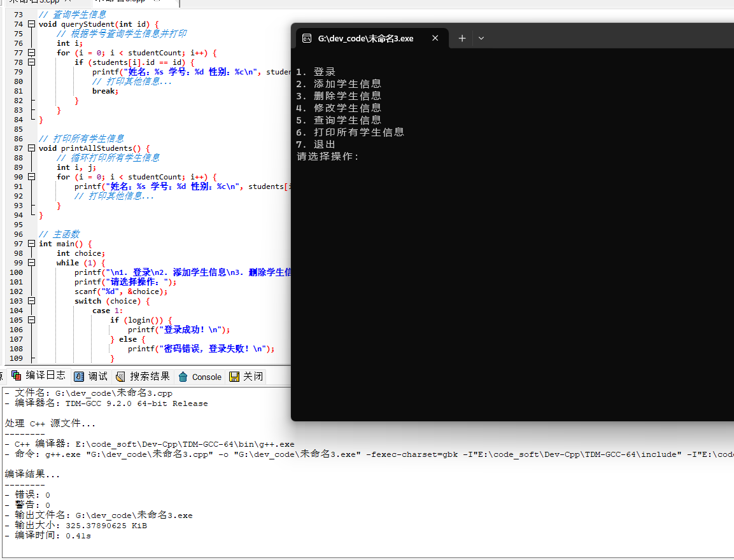Click '3. 删除学生信息' in the console output
734x560 pixels.
coord(339,96)
